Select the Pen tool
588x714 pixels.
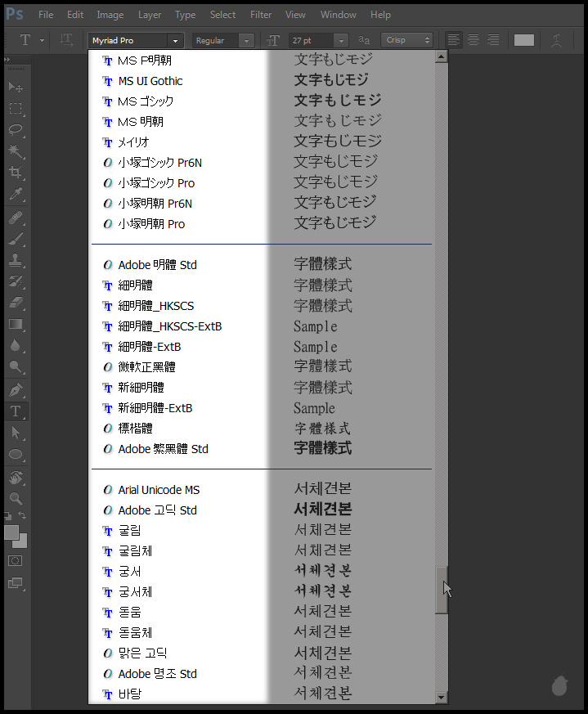coord(16,390)
